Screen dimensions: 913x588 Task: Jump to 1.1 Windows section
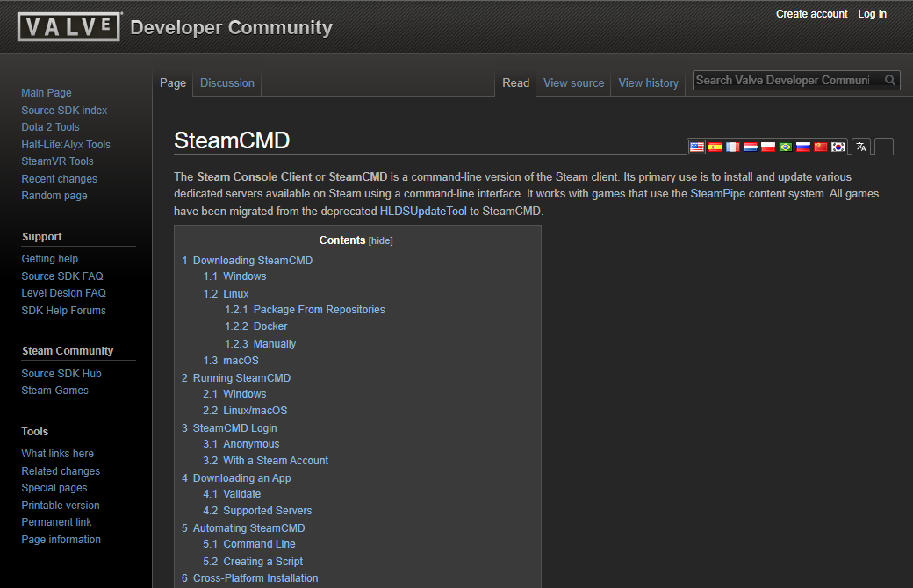pyautogui.click(x=234, y=276)
